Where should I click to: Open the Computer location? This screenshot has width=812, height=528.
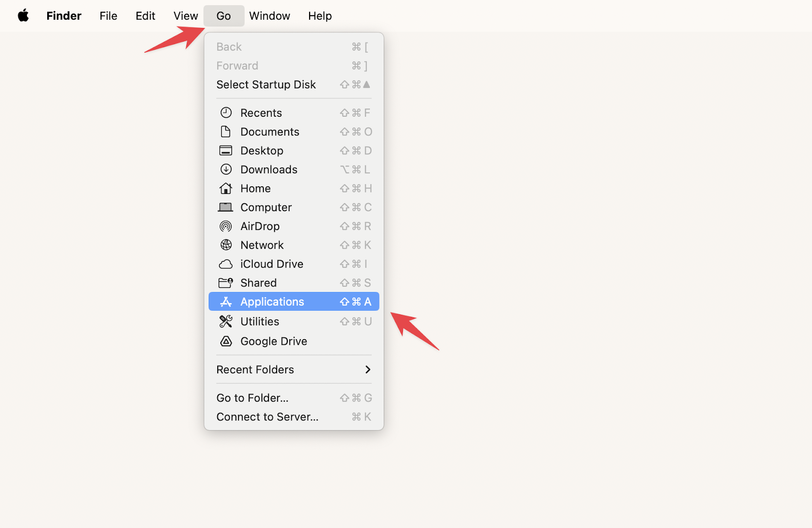266,207
